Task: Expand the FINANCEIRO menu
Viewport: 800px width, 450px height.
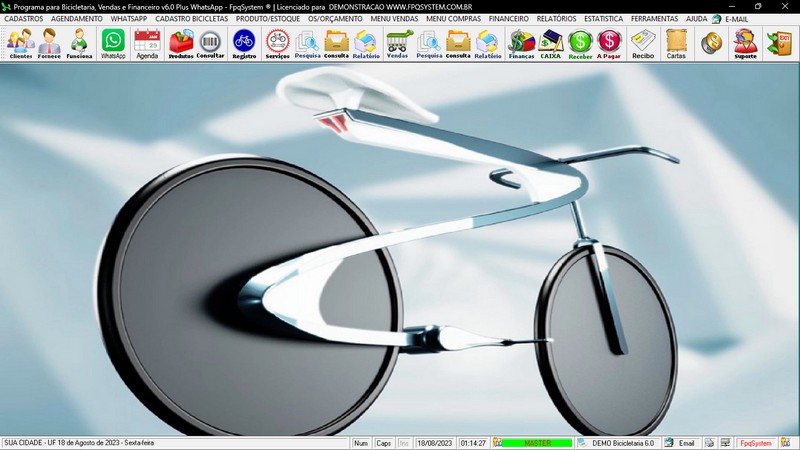Action: click(508, 18)
